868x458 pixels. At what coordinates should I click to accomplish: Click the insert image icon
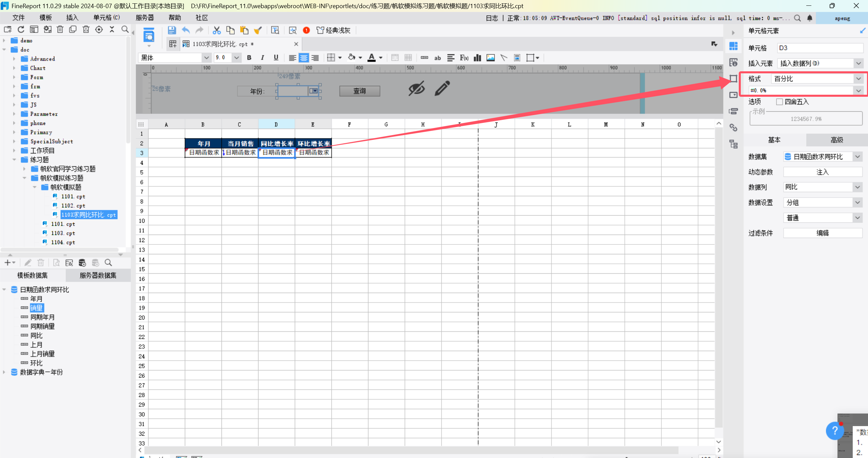(490, 58)
